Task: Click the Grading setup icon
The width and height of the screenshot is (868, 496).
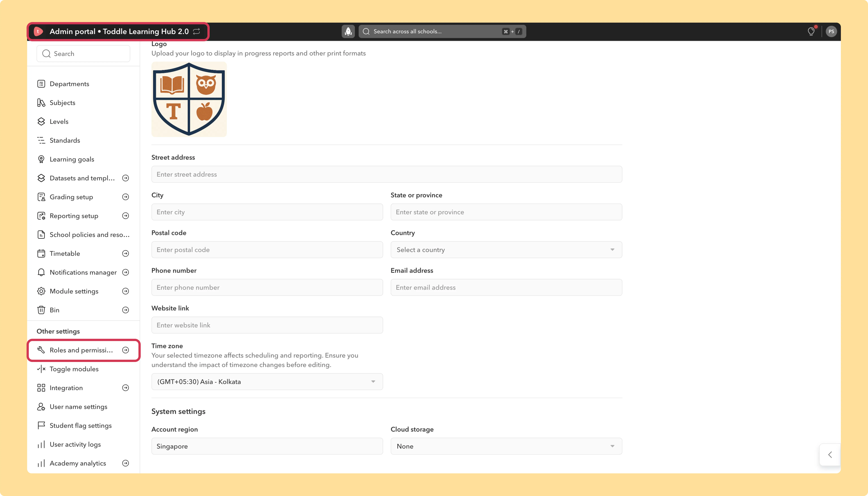Action: tap(41, 197)
